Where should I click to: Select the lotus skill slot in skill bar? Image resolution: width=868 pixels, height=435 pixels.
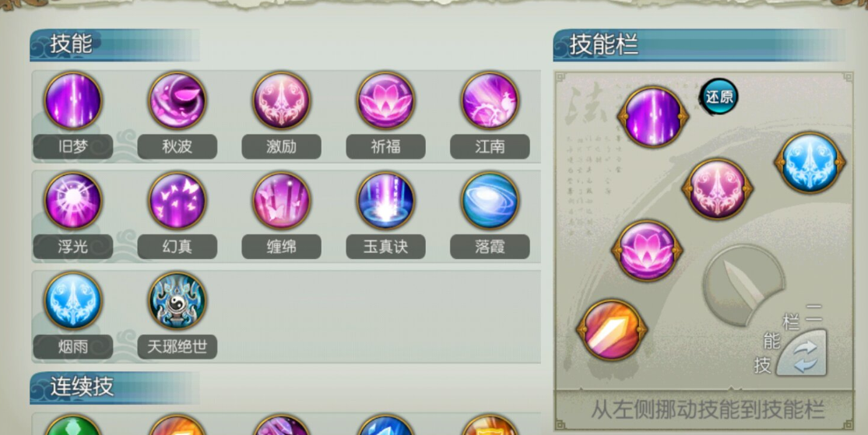pyautogui.click(x=647, y=251)
